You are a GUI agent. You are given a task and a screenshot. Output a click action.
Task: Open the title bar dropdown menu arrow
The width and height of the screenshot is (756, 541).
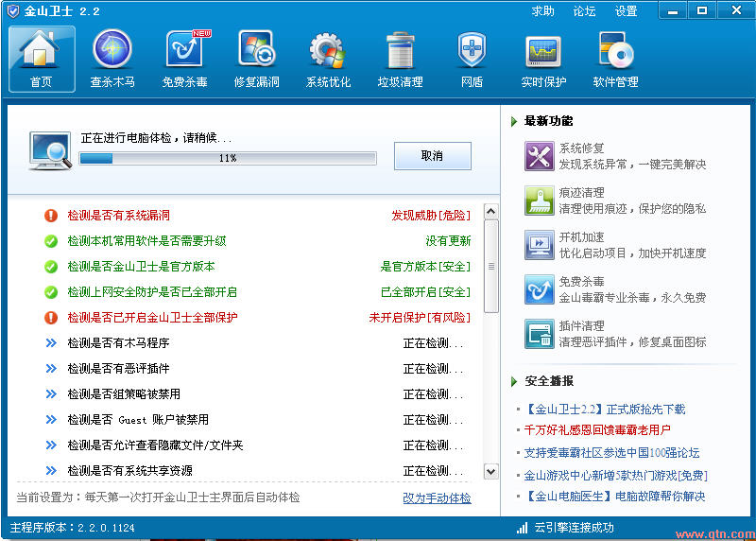click(672, 11)
